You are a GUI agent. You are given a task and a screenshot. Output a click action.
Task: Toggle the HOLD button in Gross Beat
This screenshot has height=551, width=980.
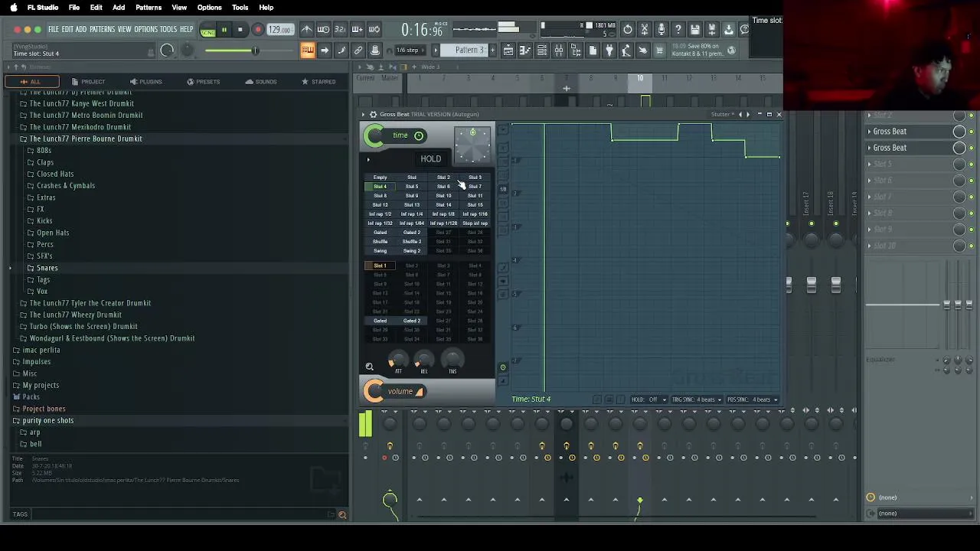(430, 159)
